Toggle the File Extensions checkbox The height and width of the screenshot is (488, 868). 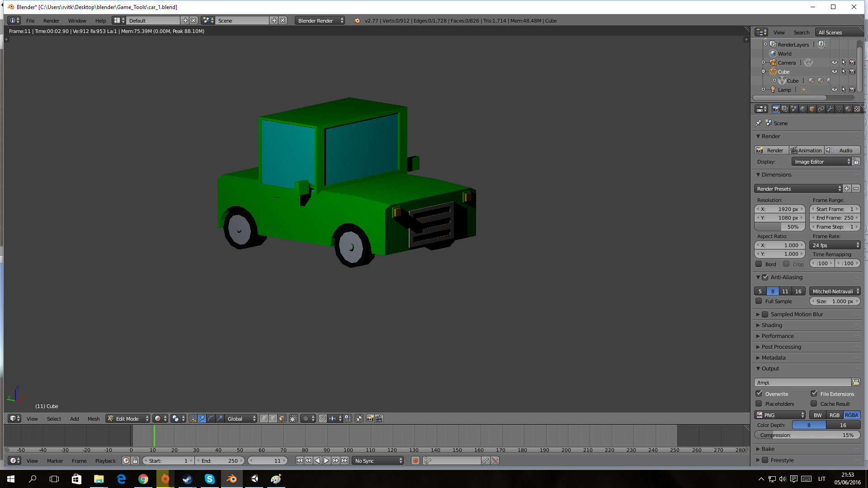pyautogui.click(x=814, y=394)
